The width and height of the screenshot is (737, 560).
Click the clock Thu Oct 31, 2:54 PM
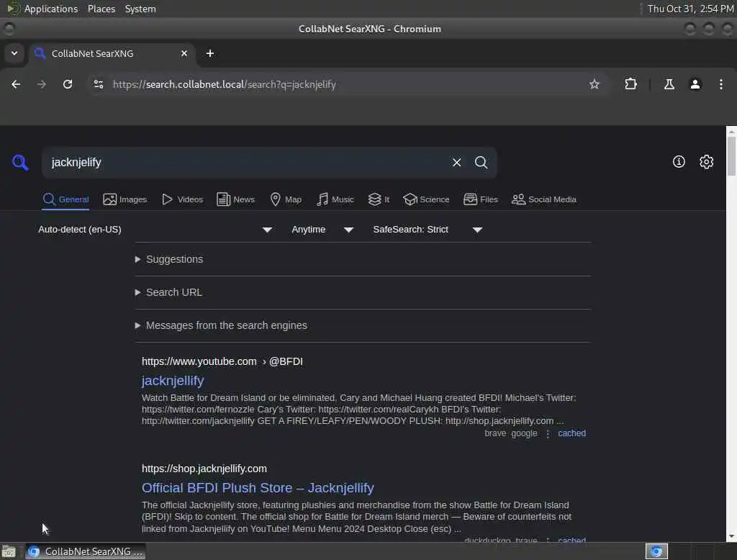(x=690, y=9)
